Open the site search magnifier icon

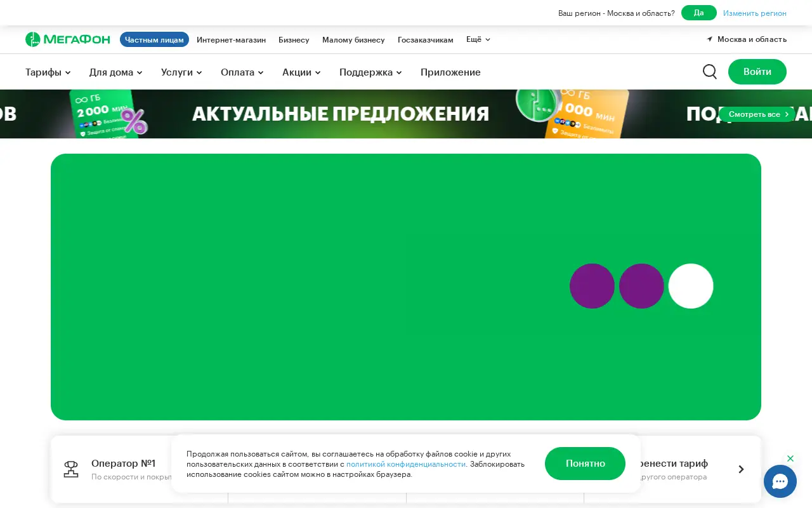point(710,72)
